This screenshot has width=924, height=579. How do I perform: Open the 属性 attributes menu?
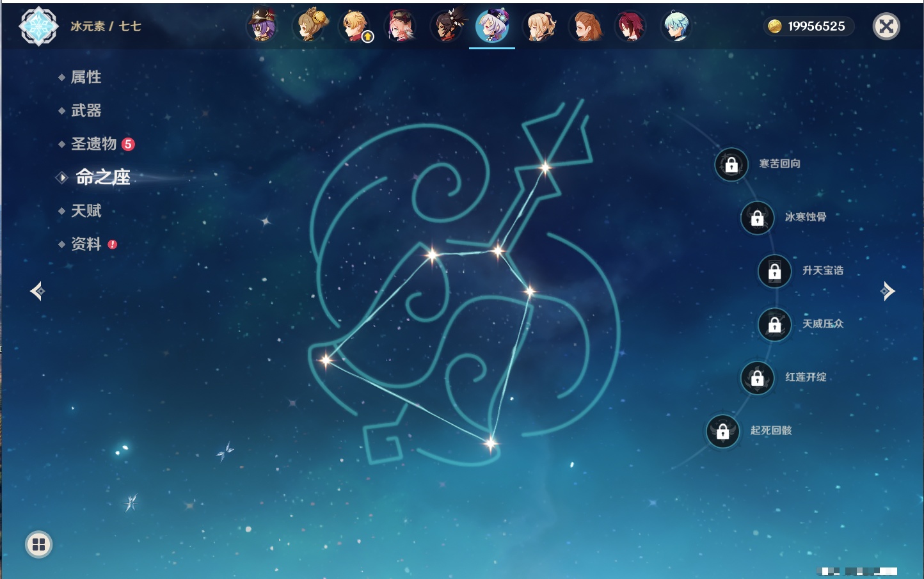pyautogui.click(x=86, y=77)
